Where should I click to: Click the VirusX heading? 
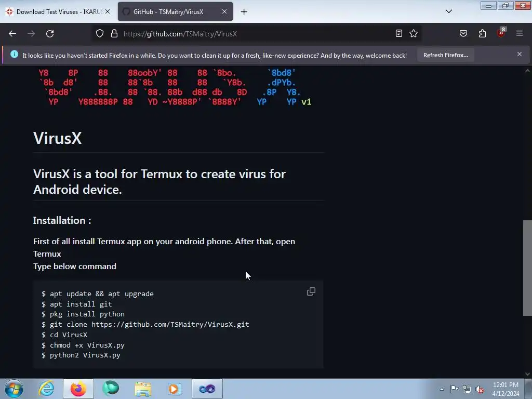[x=57, y=138]
